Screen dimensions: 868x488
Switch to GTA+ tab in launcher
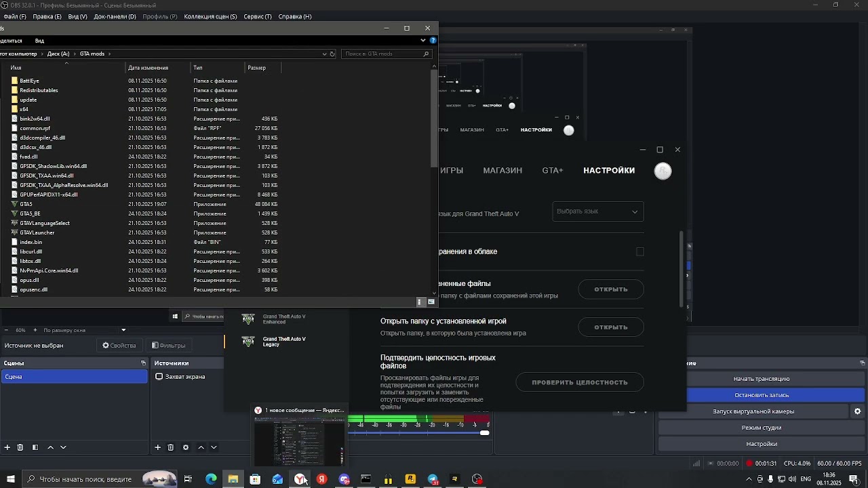pos(553,171)
